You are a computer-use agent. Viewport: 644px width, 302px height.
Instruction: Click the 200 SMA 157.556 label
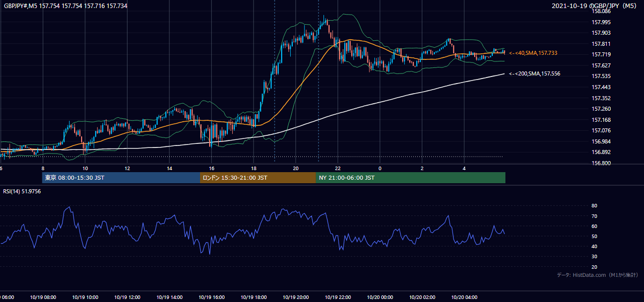tap(535, 74)
